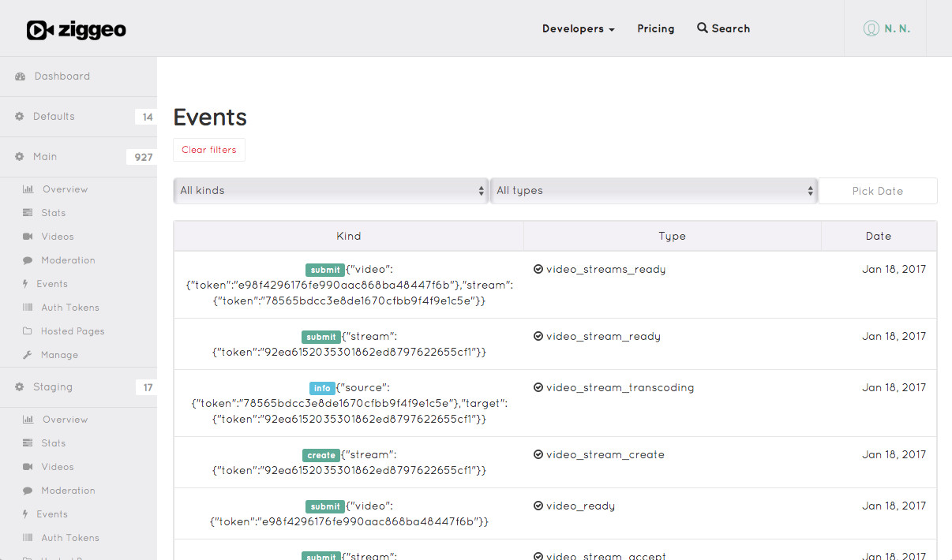The height and width of the screenshot is (560, 952).
Task: Expand the All types filter dropdown
Action: point(653,191)
